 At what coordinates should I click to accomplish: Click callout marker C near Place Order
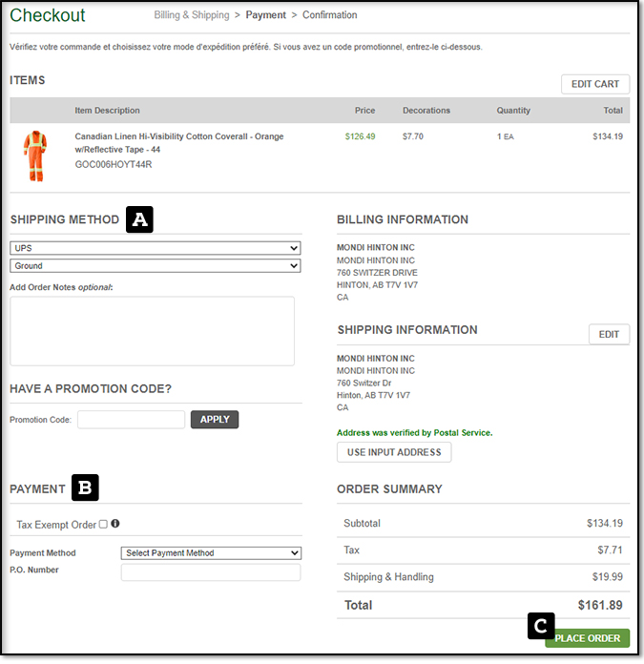pos(540,626)
